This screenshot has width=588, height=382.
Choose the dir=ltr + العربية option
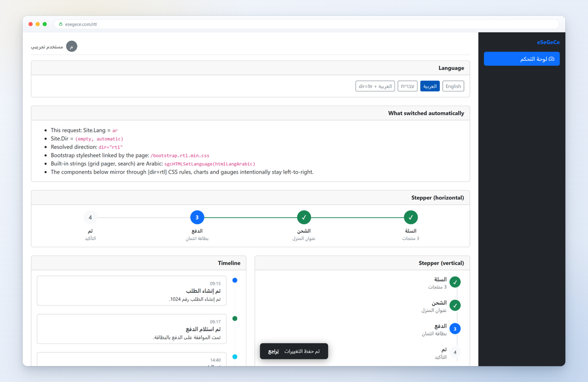(x=375, y=86)
